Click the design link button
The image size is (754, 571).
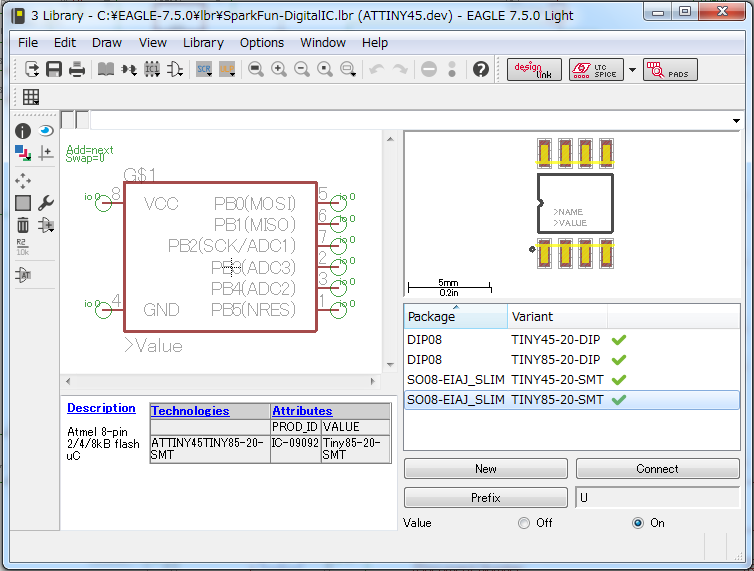tap(534, 70)
